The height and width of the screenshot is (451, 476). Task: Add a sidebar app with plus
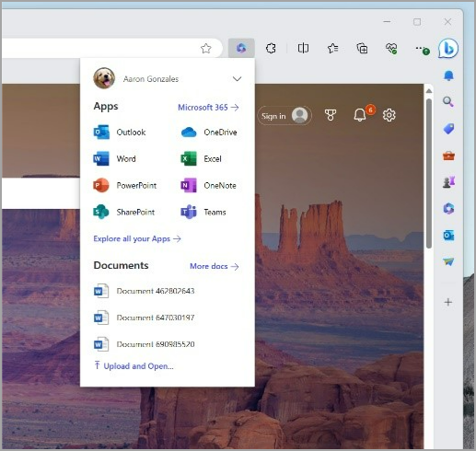(x=448, y=302)
